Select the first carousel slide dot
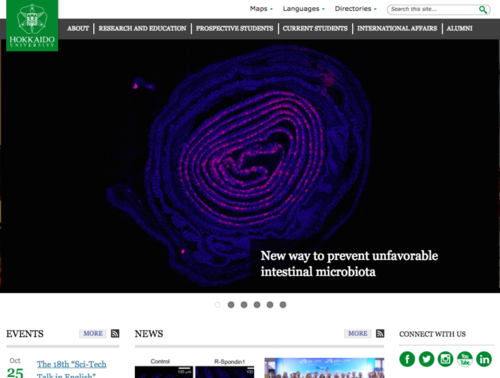Viewport: 500px width, 378px height. pyautogui.click(x=218, y=305)
